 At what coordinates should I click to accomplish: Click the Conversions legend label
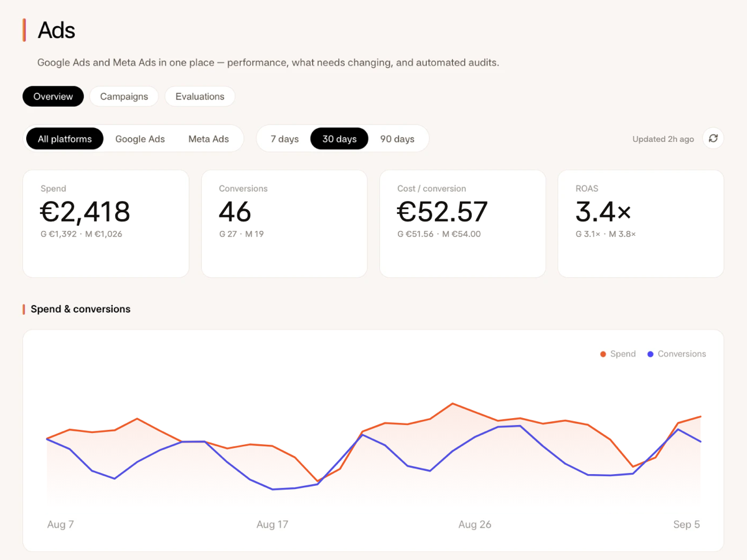click(x=682, y=353)
